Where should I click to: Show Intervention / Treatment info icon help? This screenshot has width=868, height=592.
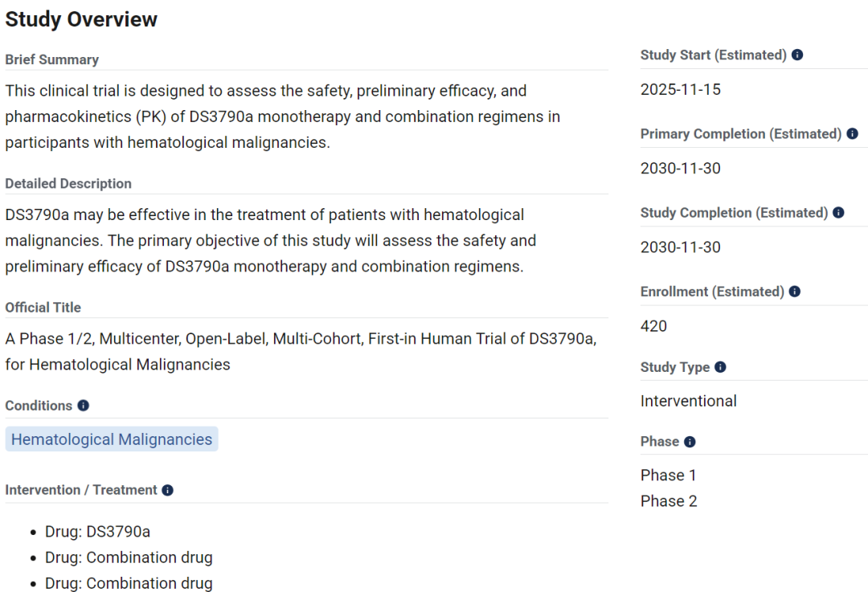168,490
